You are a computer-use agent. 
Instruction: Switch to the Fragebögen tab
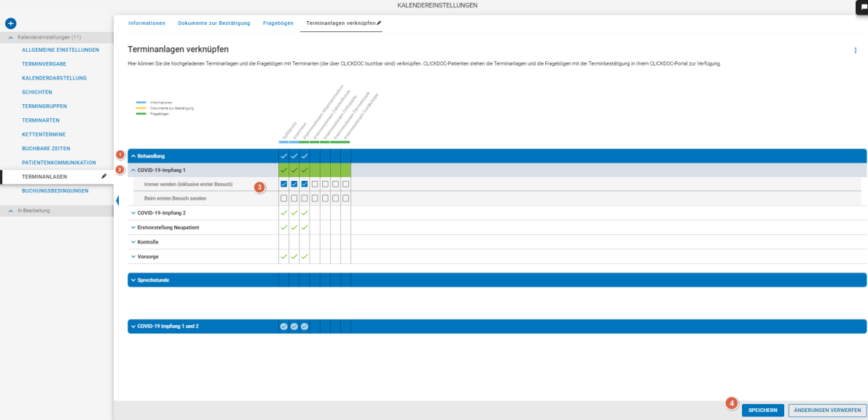point(278,23)
